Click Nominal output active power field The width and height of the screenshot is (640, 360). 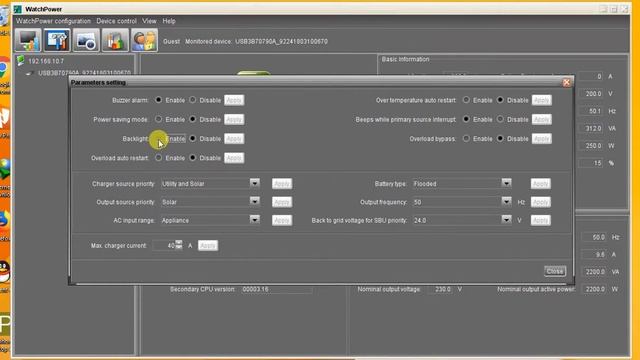594,289
